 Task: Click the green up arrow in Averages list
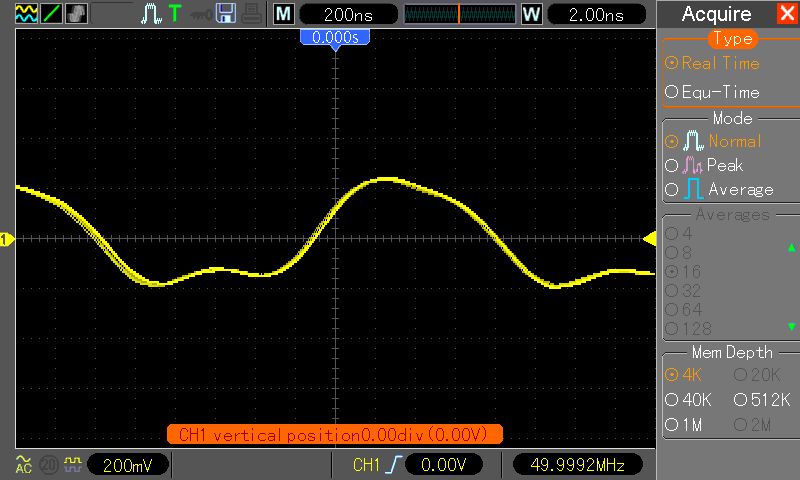791,248
